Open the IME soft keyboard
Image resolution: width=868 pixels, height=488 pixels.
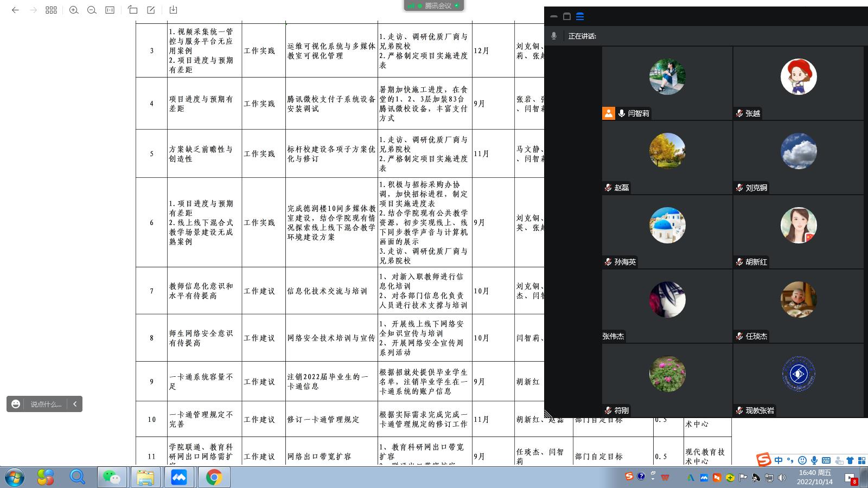(x=827, y=460)
